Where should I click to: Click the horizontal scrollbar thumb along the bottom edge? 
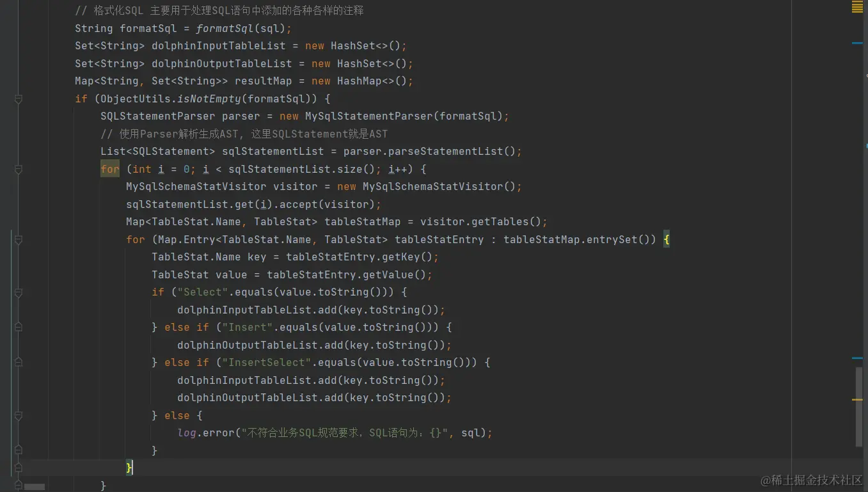click(35, 487)
